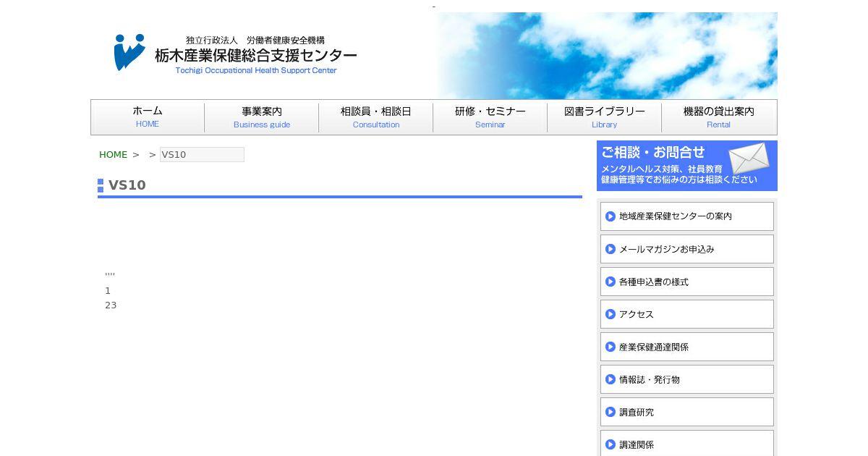
Task: Open the 研修・セミナー Seminar menu
Action: 490,117
